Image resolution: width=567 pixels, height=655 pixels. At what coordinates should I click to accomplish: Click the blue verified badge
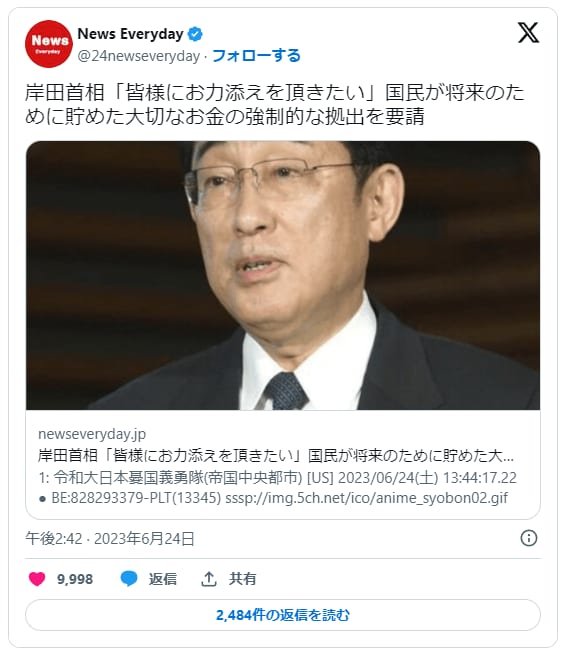[195, 34]
